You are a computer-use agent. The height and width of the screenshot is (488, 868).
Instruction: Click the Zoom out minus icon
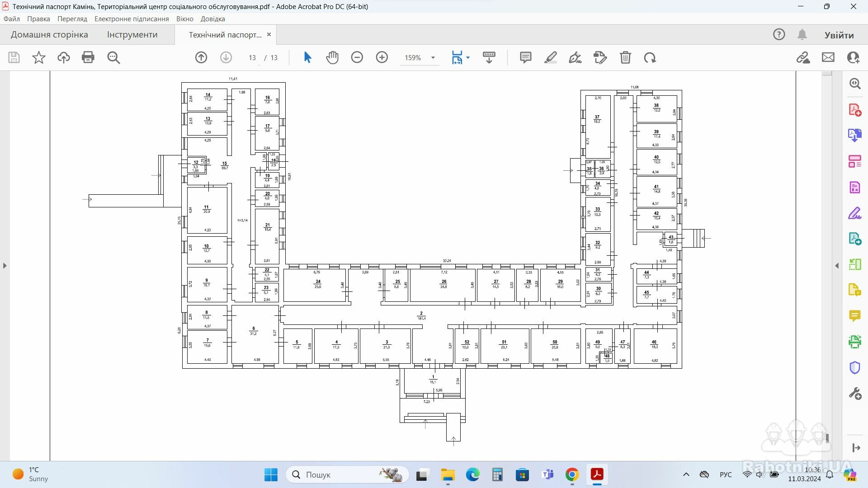(357, 57)
